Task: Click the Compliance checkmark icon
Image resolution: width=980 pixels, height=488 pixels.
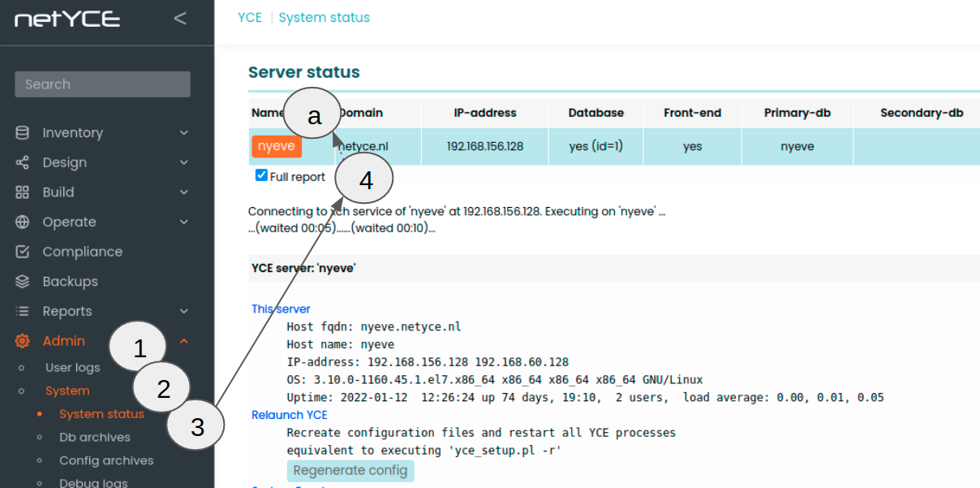Action: [23, 252]
